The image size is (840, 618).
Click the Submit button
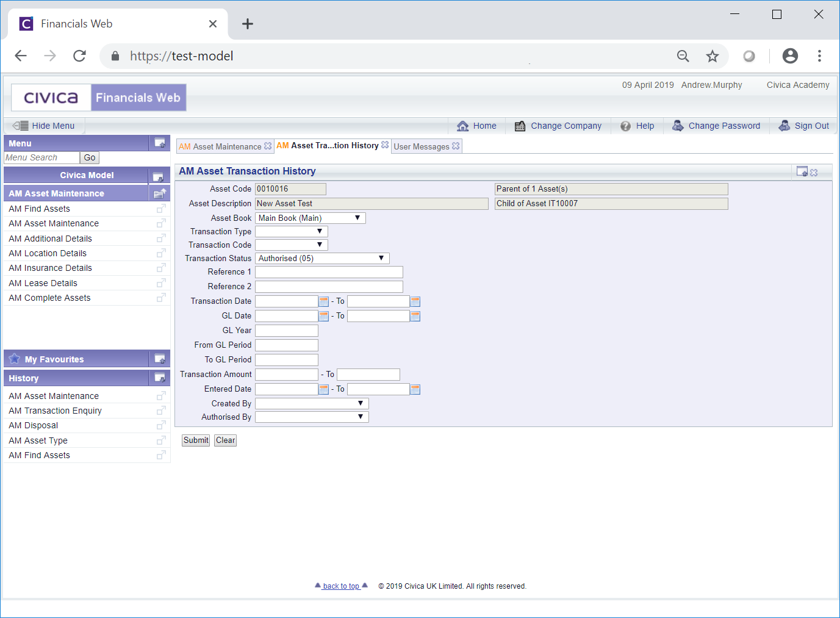click(x=196, y=440)
